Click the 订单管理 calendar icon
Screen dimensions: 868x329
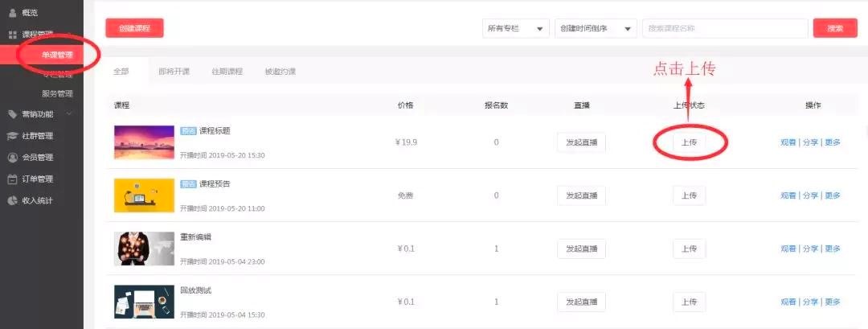12,179
